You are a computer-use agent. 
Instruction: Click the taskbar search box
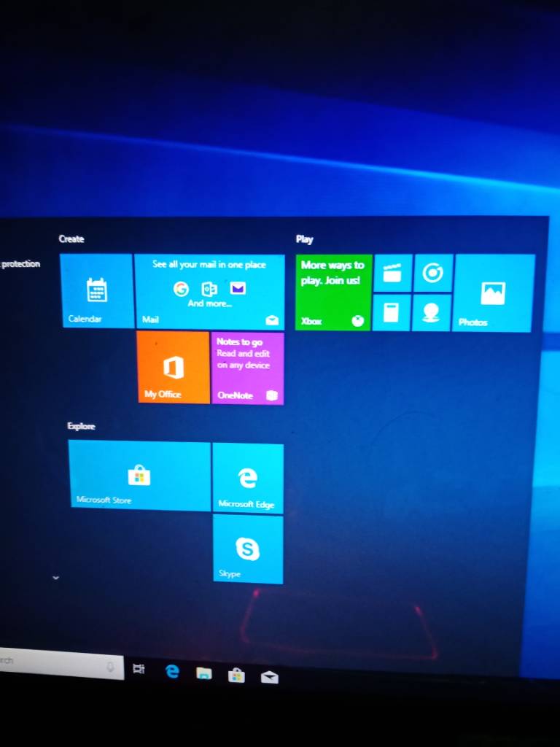(61, 662)
